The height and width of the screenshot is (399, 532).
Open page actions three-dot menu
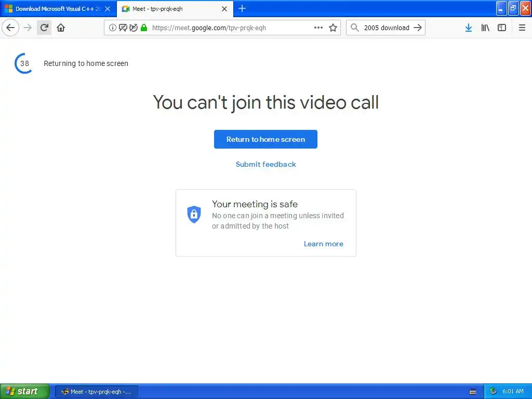318,28
